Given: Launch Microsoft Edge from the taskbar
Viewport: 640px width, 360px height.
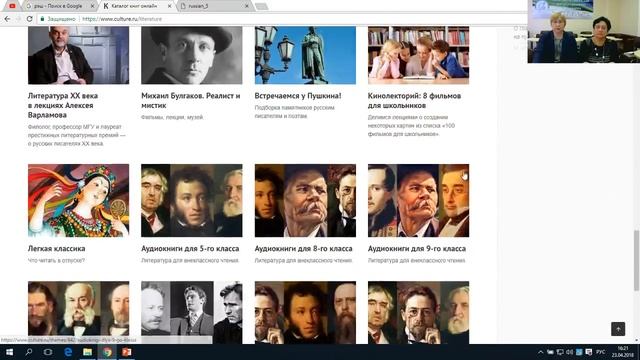Looking at the screenshot, I should point(68,352).
